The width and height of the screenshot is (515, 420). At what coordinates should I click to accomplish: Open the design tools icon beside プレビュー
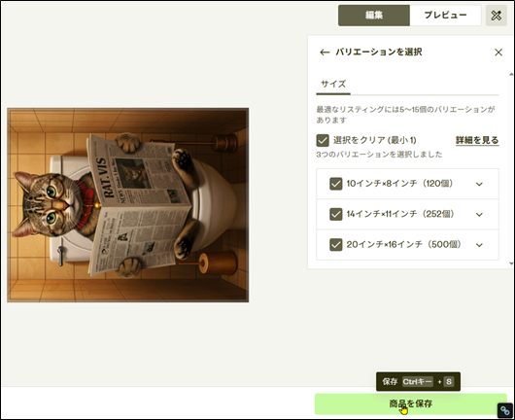(x=497, y=16)
